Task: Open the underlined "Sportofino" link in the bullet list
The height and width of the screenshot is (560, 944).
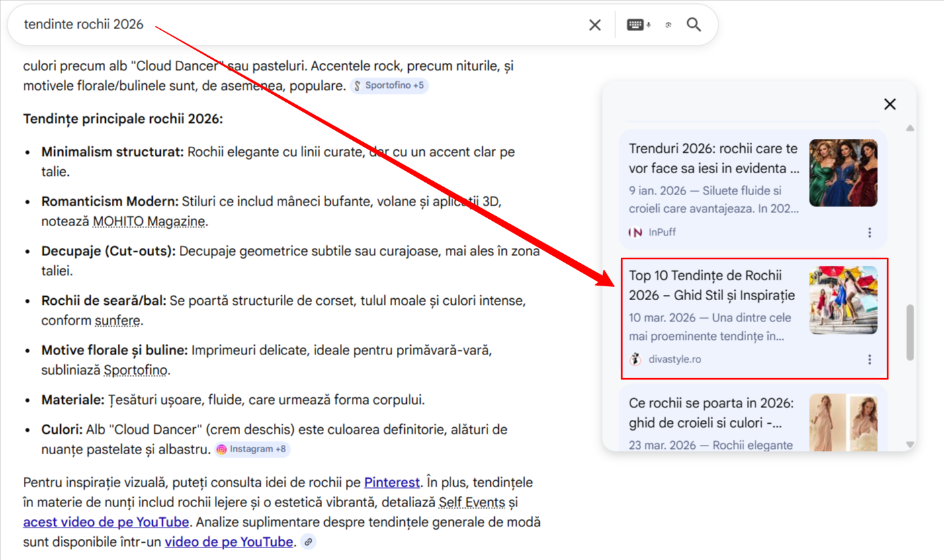Action: (136, 370)
